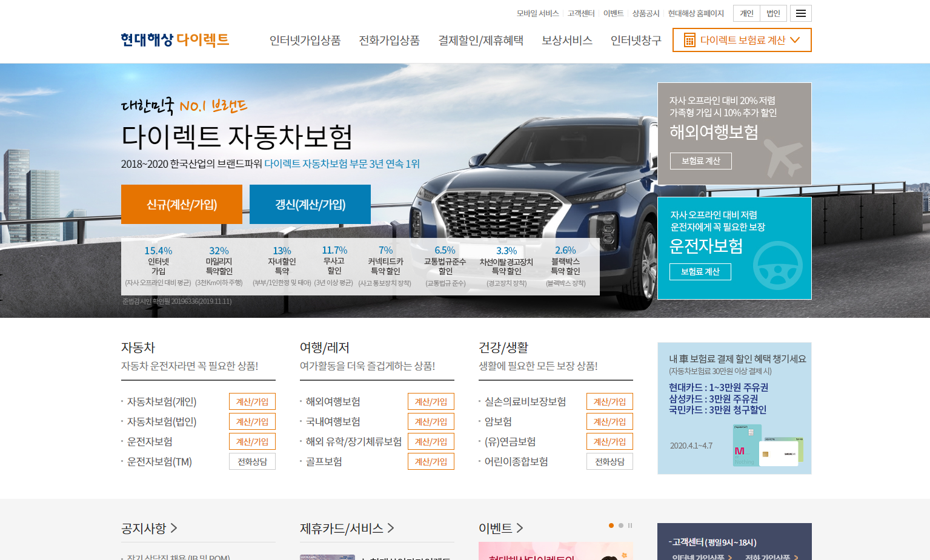Select the second 이벤트 slide dot
Image resolution: width=930 pixels, height=560 pixels.
coord(620,525)
